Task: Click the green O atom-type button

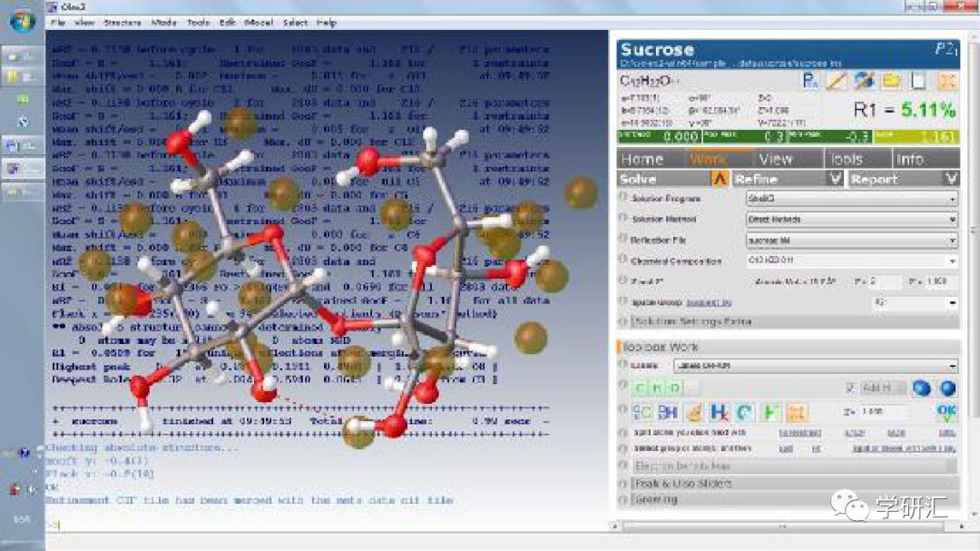Action: point(675,389)
